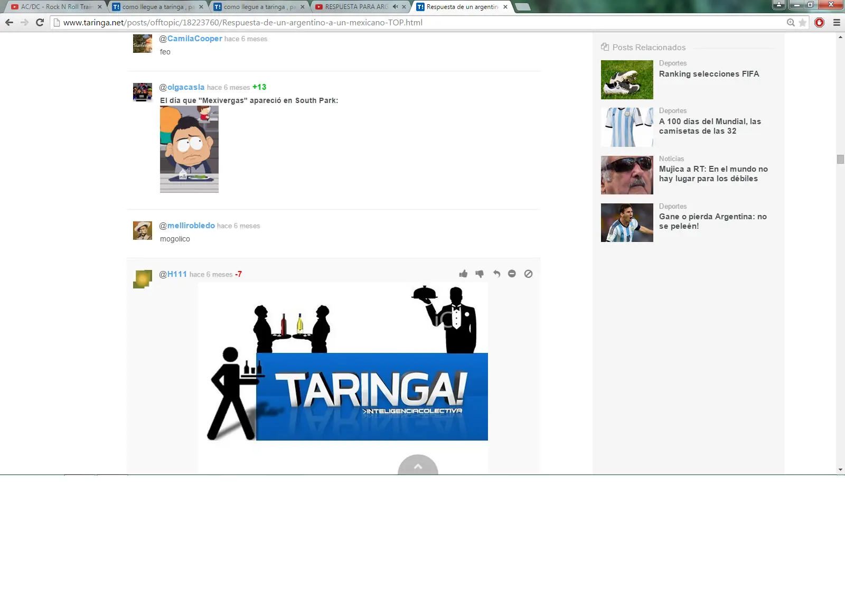
Task: Mute the audio speaker icon on RESPUESTA PARA ARG tab
Action: pyautogui.click(x=395, y=7)
